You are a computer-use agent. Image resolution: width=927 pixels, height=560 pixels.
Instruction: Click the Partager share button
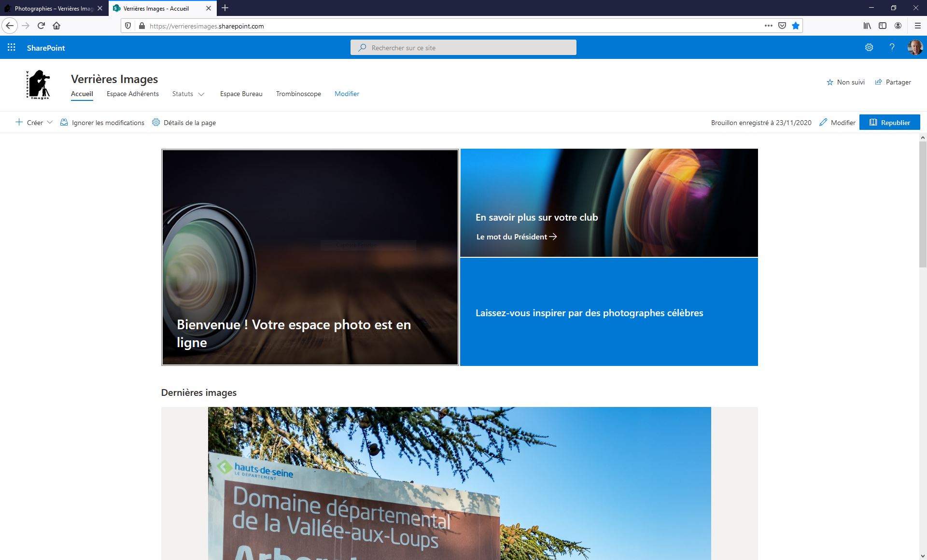pyautogui.click(x=893, y=82)
